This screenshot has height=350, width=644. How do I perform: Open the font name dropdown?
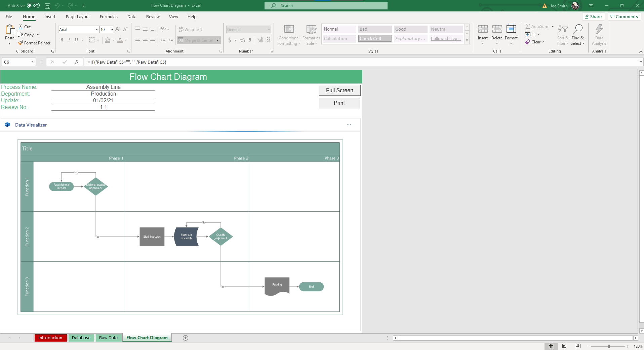pos(97,30)
